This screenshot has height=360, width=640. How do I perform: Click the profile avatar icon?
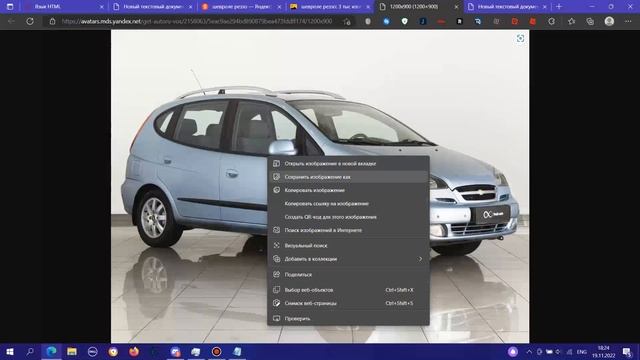pos(609,21)
